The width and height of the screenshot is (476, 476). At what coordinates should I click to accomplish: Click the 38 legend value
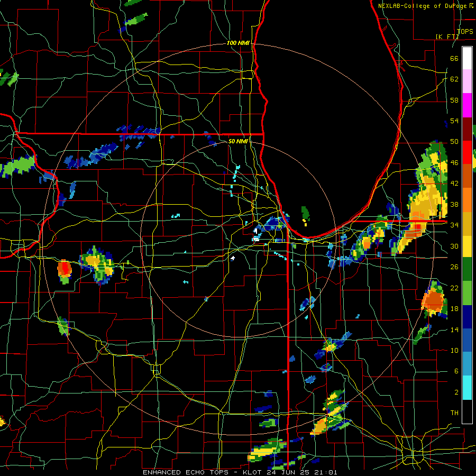(x=454, y=204)
